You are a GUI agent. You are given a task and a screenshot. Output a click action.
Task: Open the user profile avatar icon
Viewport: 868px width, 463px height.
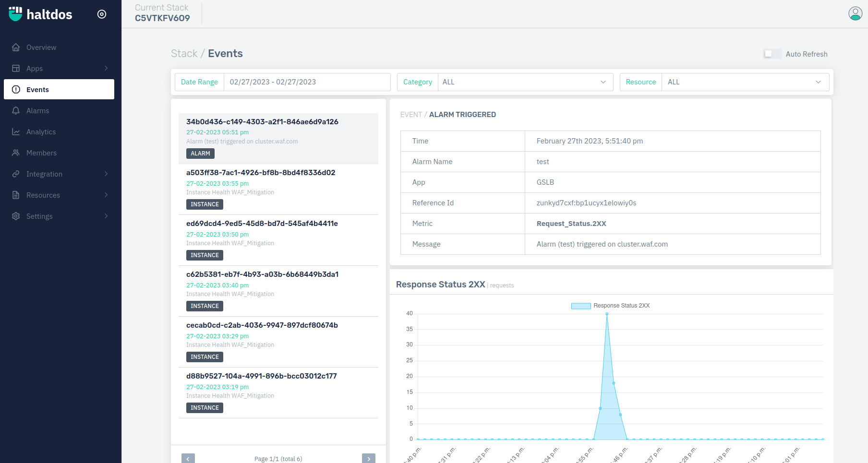pos(855,13)
